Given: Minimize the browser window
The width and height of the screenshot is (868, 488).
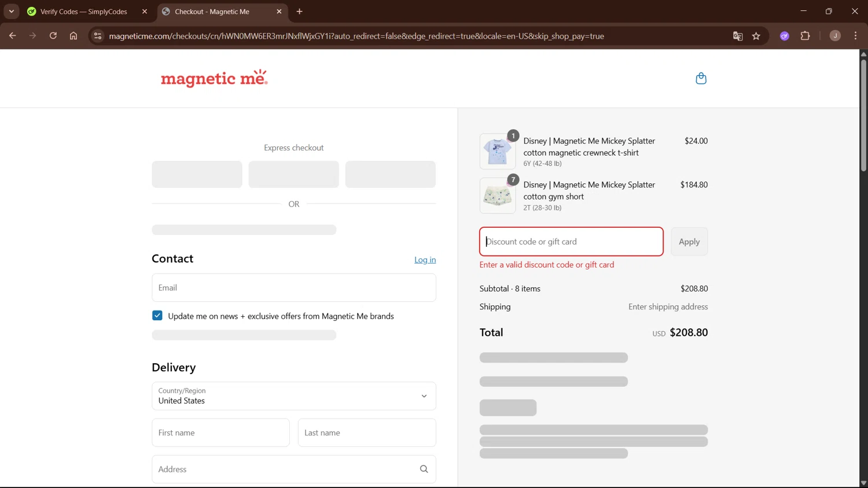Looking at the screenshot, I should 803,11.
